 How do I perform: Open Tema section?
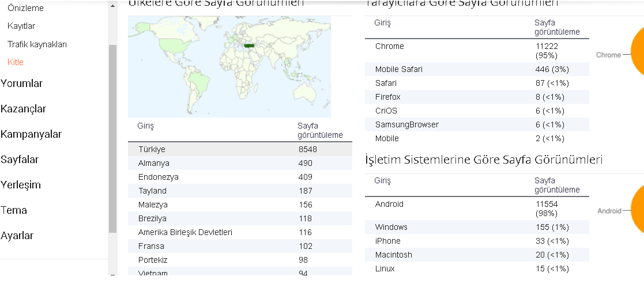click(14, 210)
